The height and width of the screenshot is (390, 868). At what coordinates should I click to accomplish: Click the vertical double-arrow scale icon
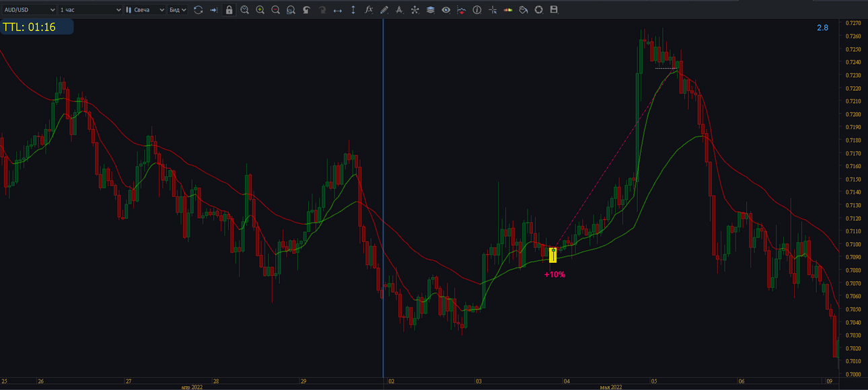click(353, 10)
